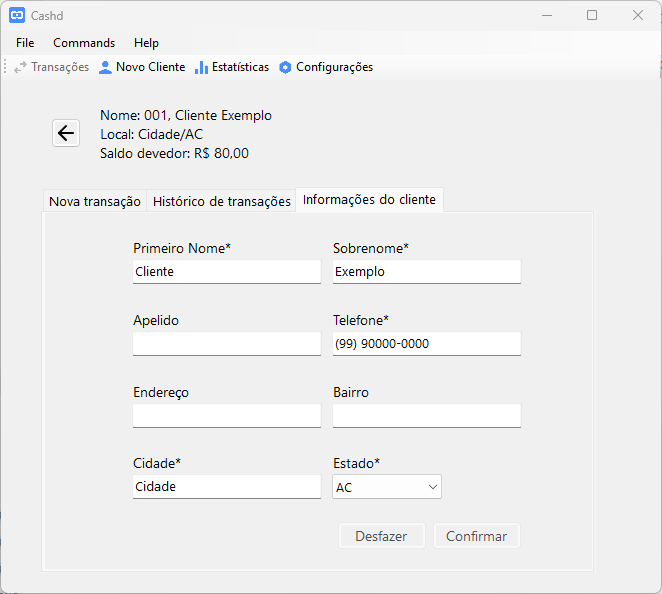
Task: Open Transações from the toolbar
Action: pos(51,67)
